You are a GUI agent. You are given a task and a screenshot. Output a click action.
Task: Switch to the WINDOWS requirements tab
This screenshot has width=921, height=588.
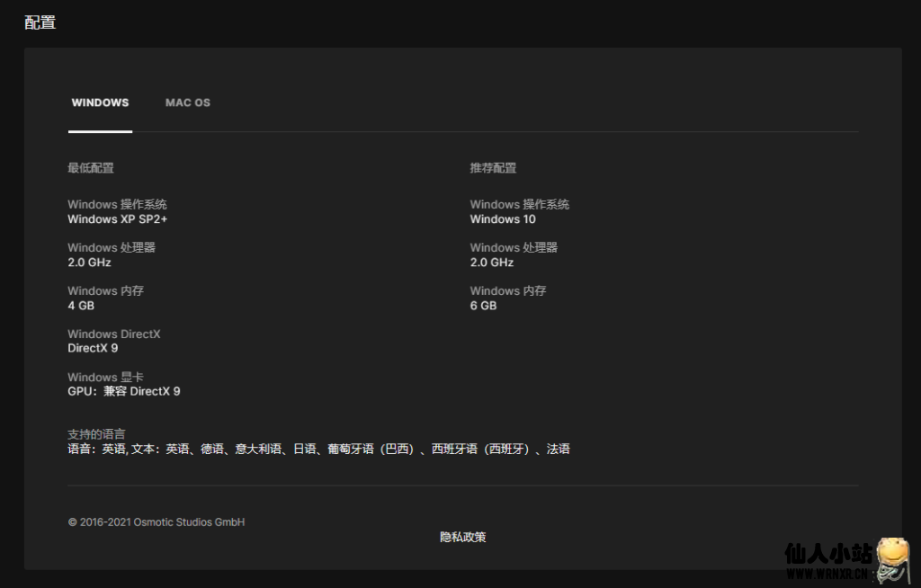100,102
